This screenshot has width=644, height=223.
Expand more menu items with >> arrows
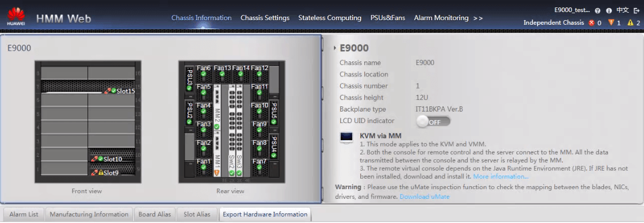(478, 18)
